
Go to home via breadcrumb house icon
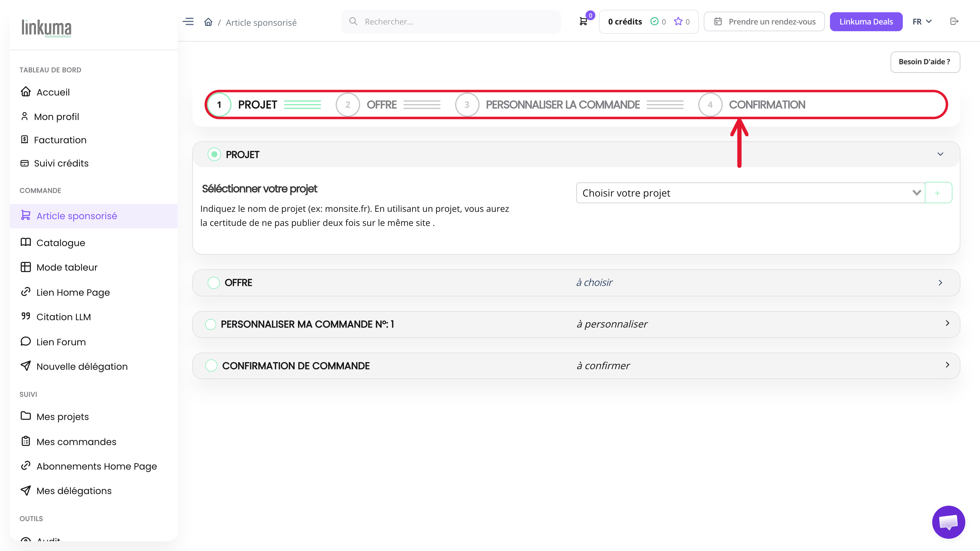point(208,22)
